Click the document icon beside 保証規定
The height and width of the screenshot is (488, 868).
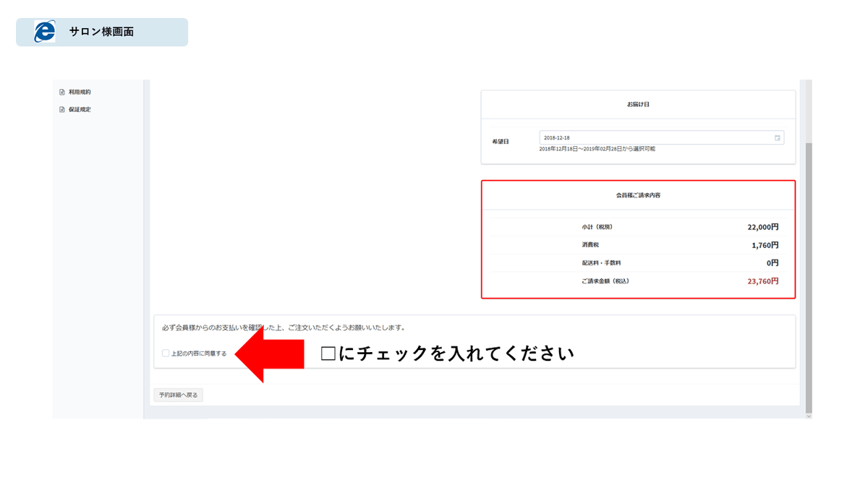62,109
